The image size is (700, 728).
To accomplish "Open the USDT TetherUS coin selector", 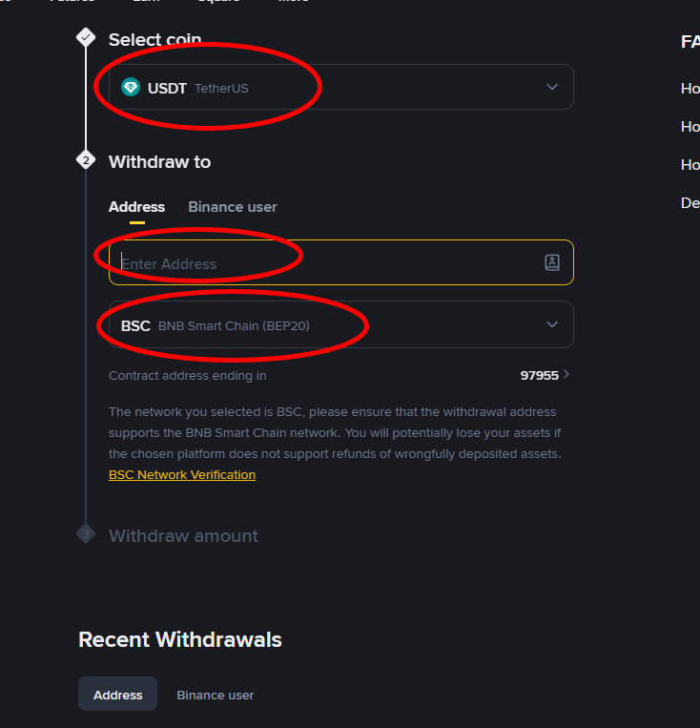I will pos(340,88).
